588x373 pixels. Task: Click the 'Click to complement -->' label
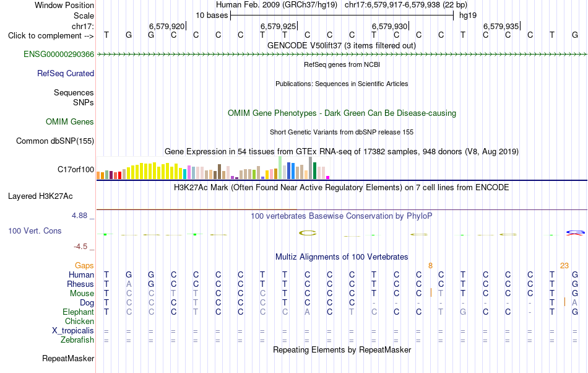pyautogui.click(x=51, y=36)
